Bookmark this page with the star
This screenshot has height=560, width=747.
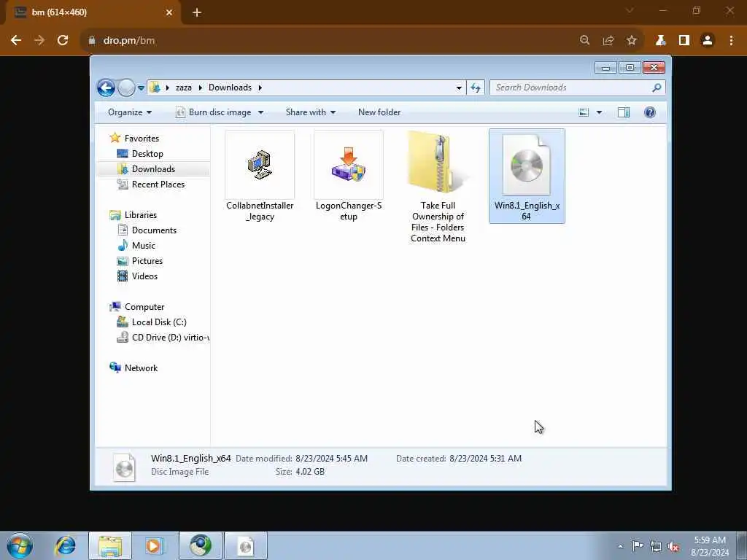tap(632, 41)
